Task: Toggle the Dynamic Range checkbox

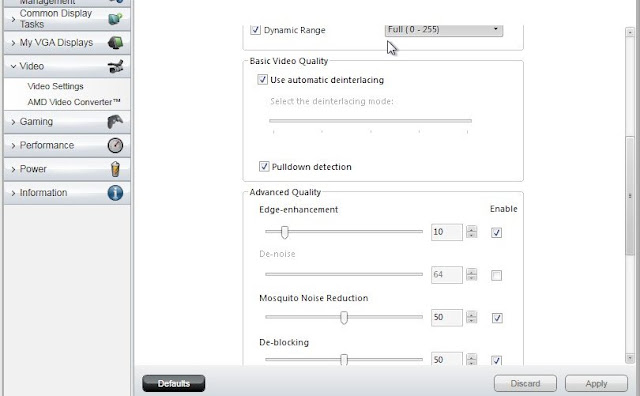Action: [256, 30]
